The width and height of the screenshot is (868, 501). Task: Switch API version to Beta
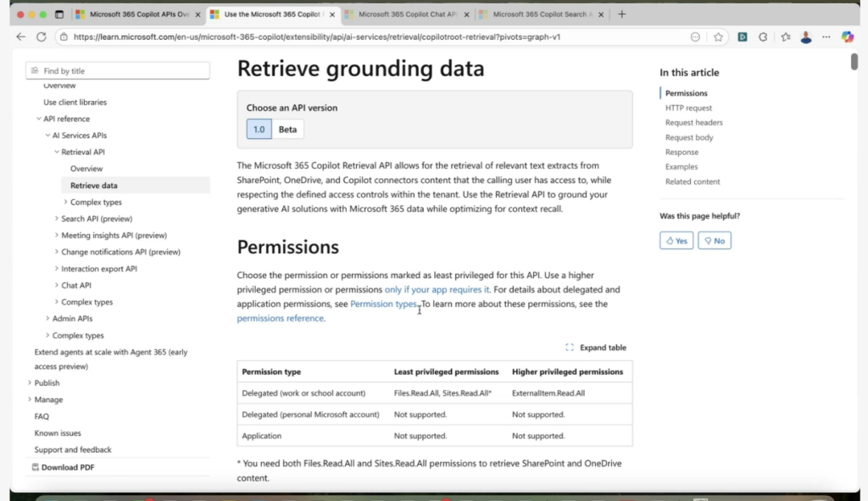point(287,130)
